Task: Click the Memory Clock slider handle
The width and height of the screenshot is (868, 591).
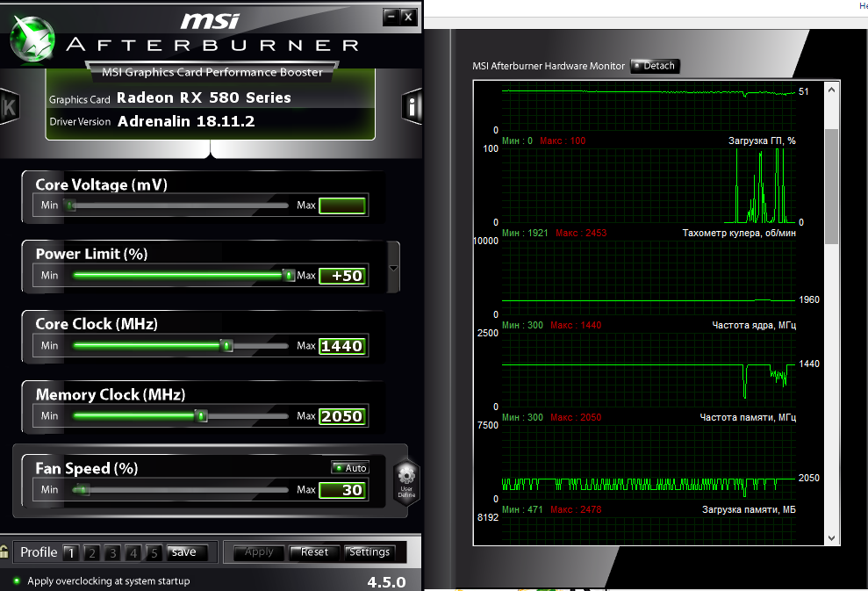Action: [202, 416]
